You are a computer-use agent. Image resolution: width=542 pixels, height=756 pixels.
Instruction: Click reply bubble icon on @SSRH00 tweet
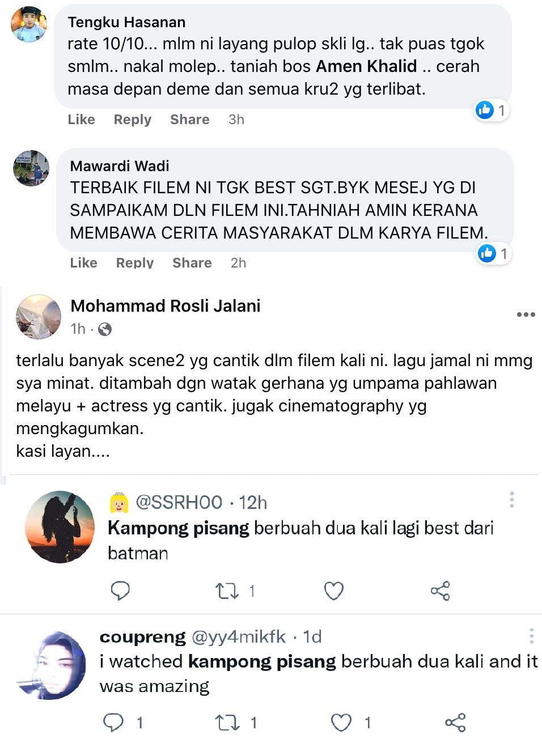[x=120, y=591]
